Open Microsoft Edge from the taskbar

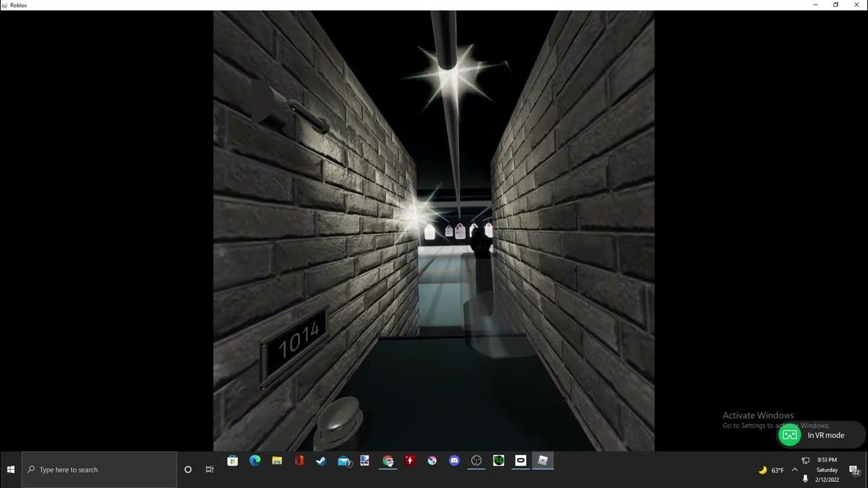coord(255,461)
